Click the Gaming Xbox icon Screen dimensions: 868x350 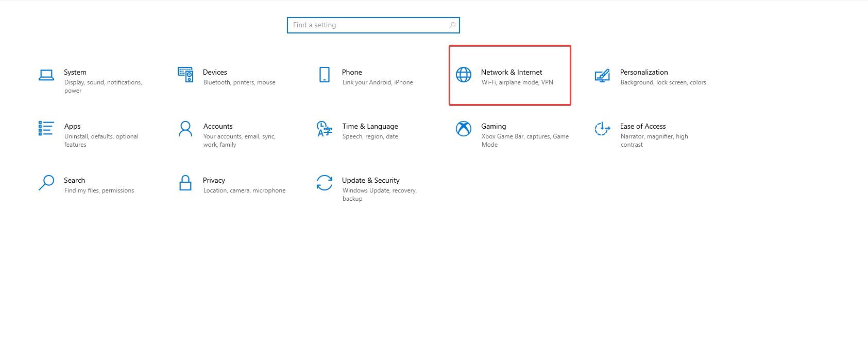coord(464,129)
